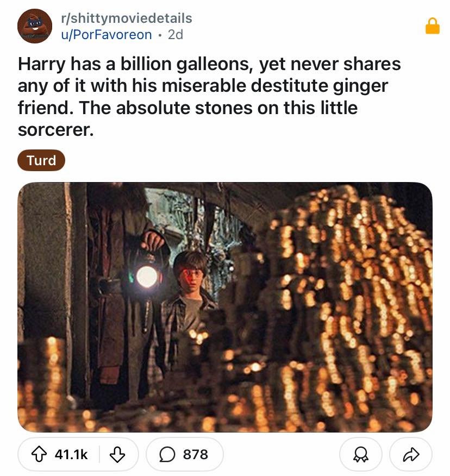Screen dimensions: 450x476
Task: Share the post using arrow icon
Action: 410,454
